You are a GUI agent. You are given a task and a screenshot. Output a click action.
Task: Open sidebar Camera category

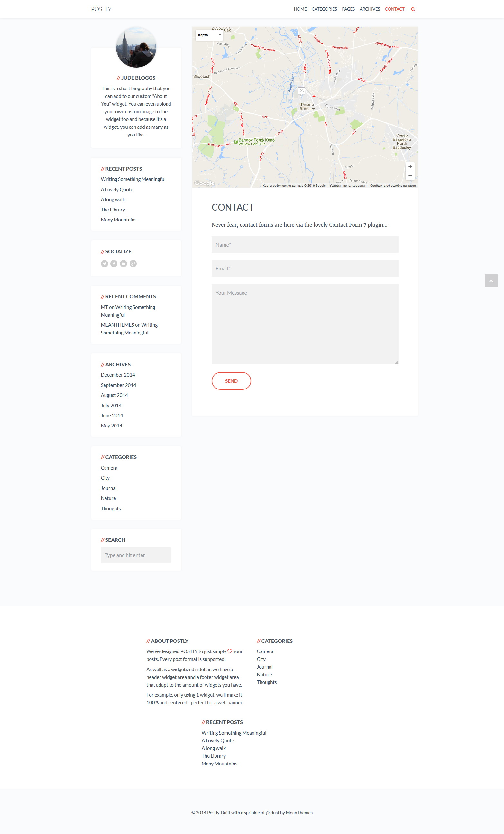coord(109,468)
